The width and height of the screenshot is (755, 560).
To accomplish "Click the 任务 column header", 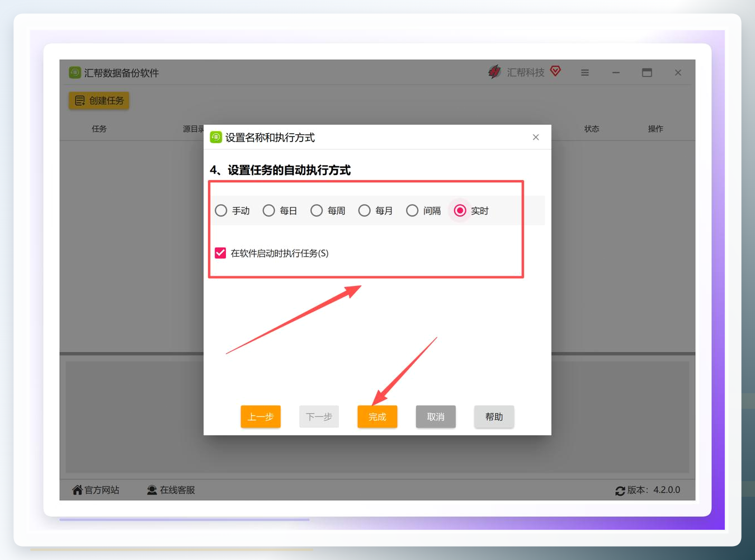I will tap(99, 129).
